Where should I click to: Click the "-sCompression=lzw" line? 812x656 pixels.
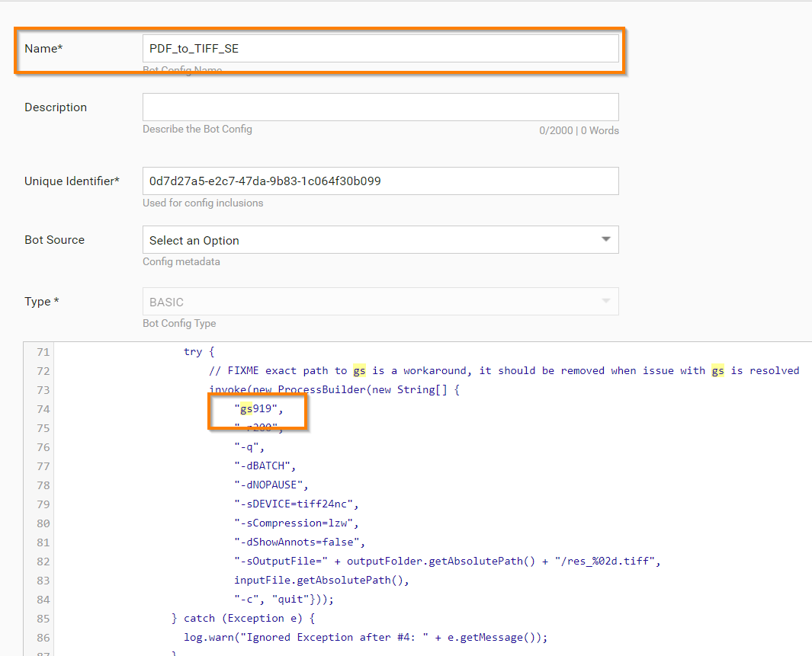[297, 523]
